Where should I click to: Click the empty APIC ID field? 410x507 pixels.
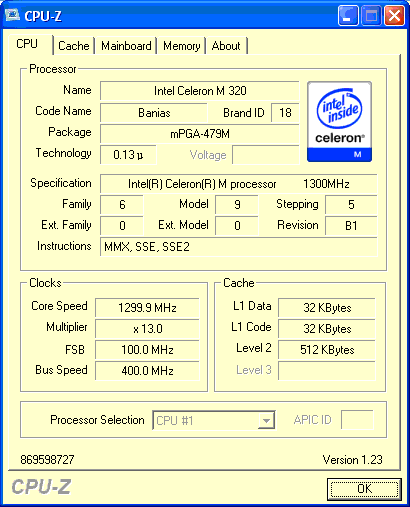(357, 420)
